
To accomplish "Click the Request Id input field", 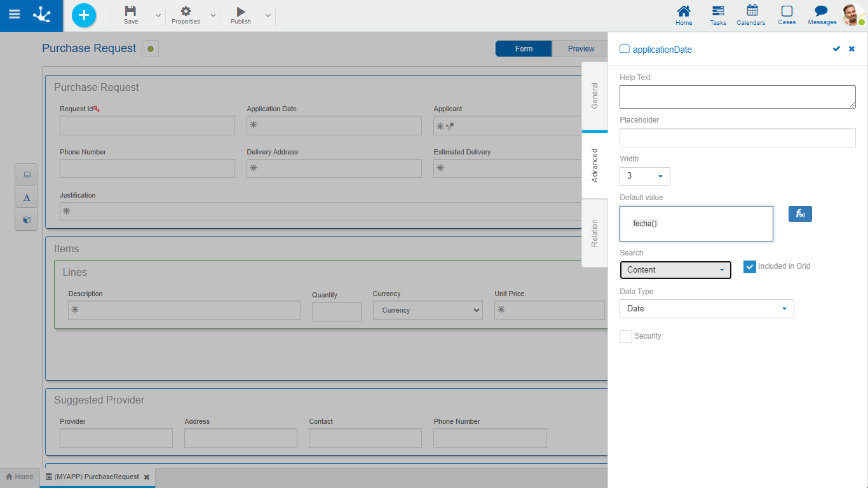I will (147, 126).
